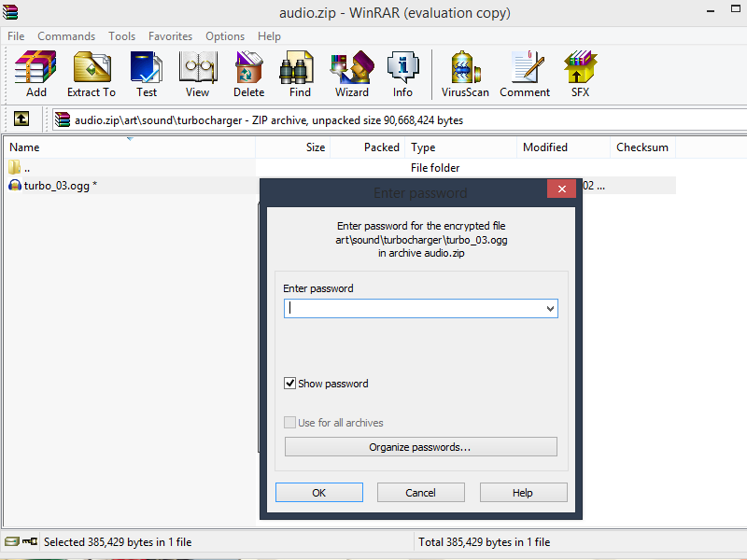This screenshot has height=560, width=747.
Task: Open the Favorites menu
Action: tap(170, 36)
